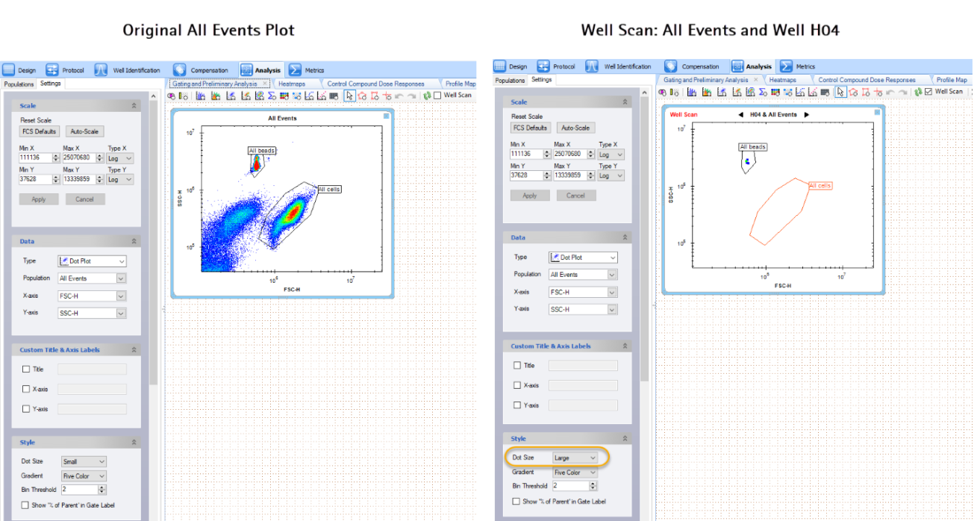
Task: Click the undo arrow in the right screenshot toolbar
Action: pyautogui.click(x=890, y=92)
